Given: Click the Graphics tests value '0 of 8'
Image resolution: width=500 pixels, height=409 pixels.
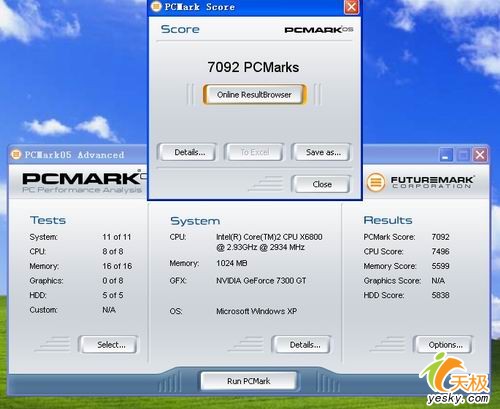Looking at the screenshot, I should (x=113, y=281).
